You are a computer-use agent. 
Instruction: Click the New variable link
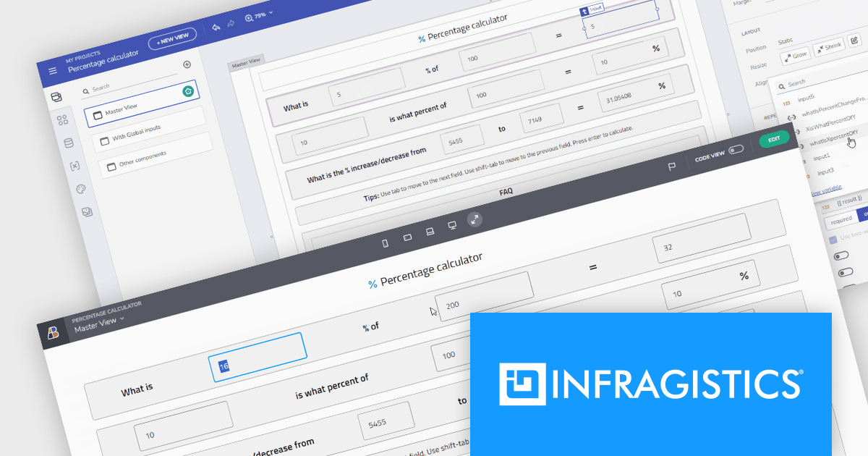point(827,189)
